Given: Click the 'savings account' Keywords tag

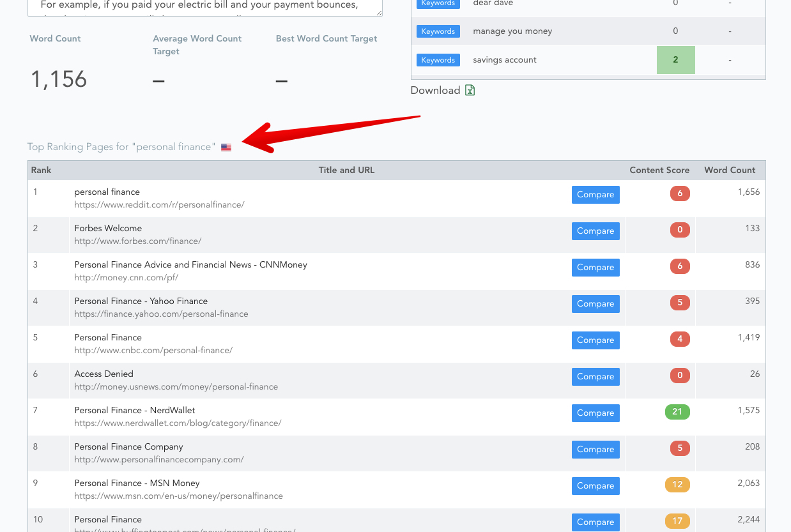Looking at the screenshot, I should point(438,60).
